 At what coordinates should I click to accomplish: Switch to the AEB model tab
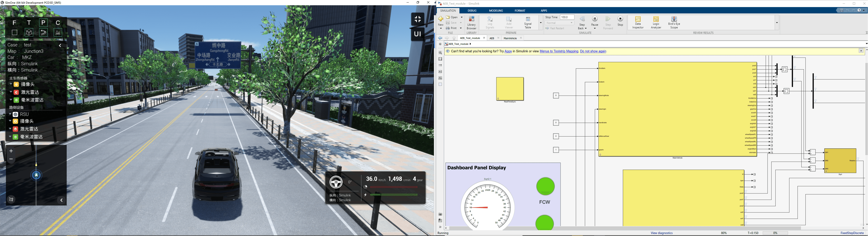point(492,38)
